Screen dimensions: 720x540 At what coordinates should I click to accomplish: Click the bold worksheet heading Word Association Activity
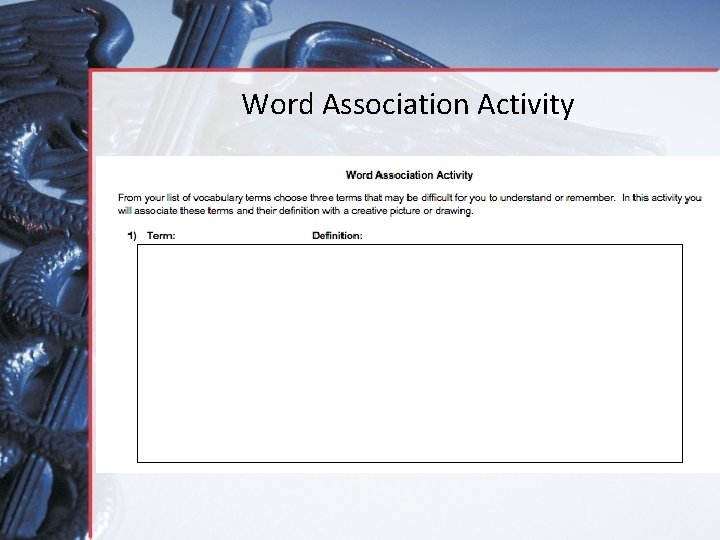[x=409, y=175]
